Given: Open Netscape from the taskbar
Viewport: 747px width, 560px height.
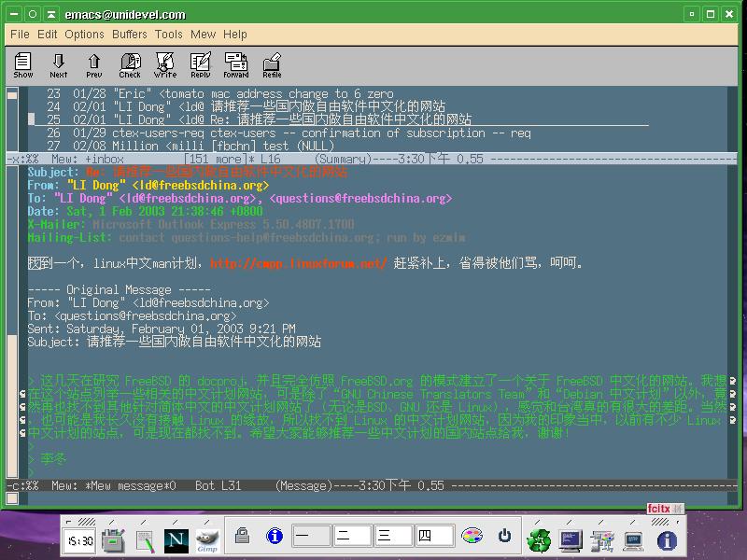Looking at the screenshot, I should coord(176,539).
